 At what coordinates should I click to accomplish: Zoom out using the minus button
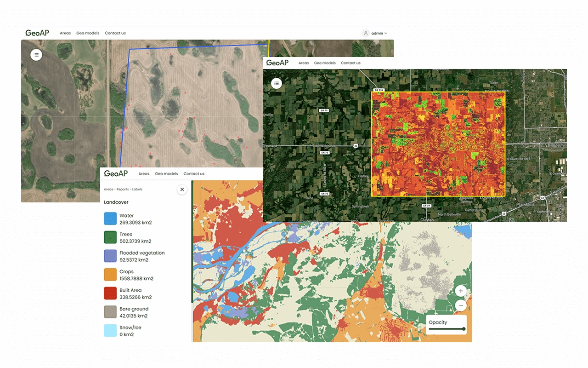click(461, 305)
